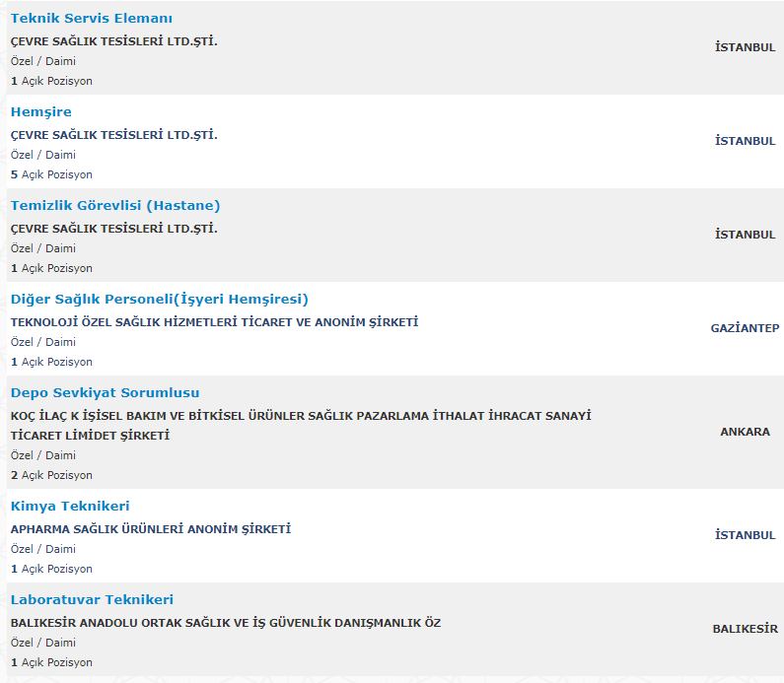Screen dimensions: 784x683
Task: Open the Kimya Teknikeri job listing
Action: point(70,507)
